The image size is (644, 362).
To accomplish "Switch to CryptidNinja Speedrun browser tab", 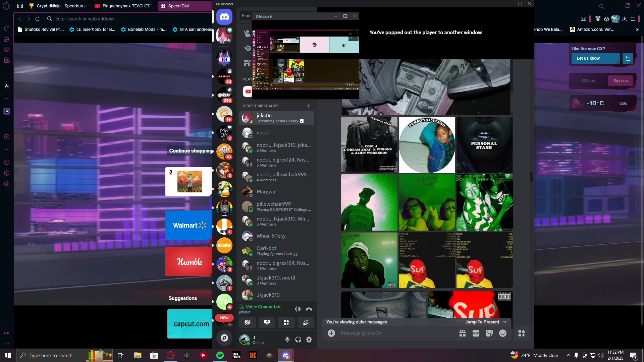I will [58, 6].
